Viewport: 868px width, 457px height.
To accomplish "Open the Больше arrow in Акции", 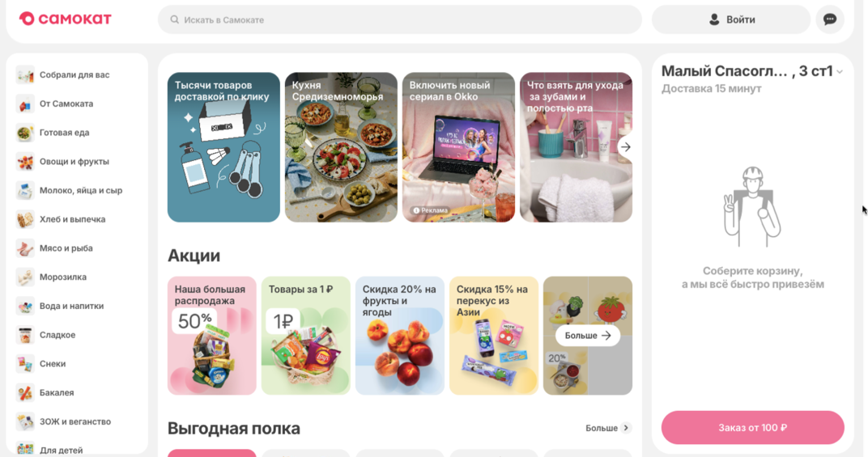I will pos(587,336).
